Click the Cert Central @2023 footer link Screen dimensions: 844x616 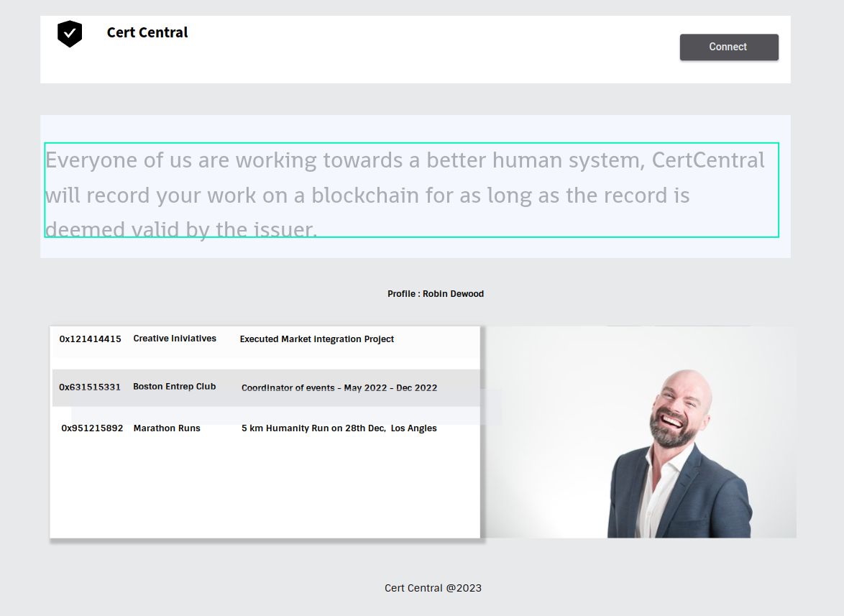click(433, 587)
